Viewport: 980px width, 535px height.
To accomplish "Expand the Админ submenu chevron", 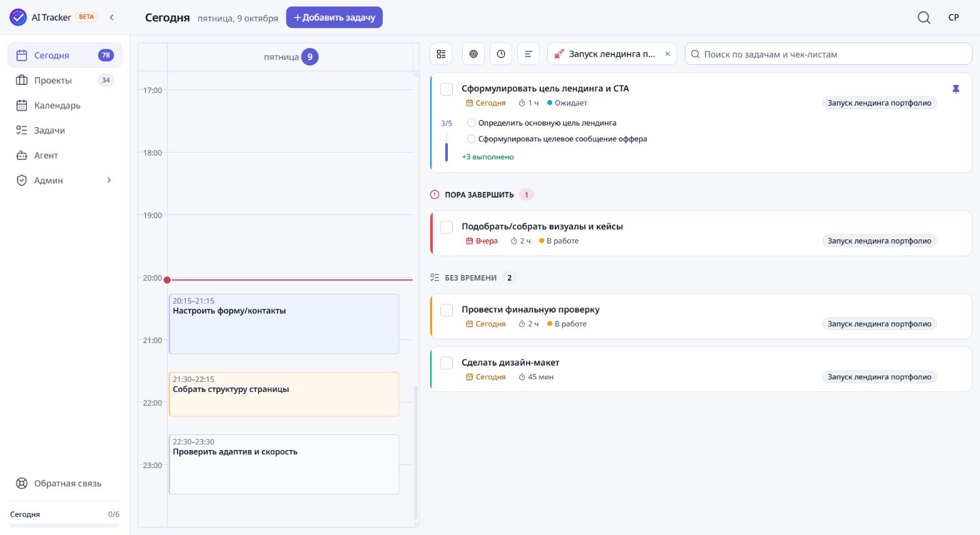I will (109, 180).
